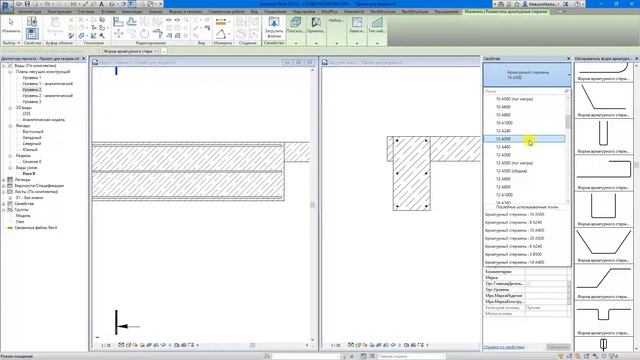Select 12 A240 in the type list
This screenshot has height=360, width=640.
(524, 131)
